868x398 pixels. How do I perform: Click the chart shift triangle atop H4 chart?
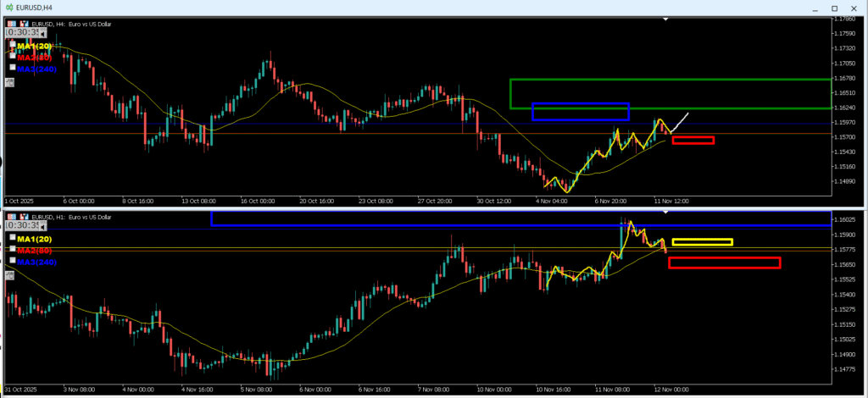pos(666,19)
